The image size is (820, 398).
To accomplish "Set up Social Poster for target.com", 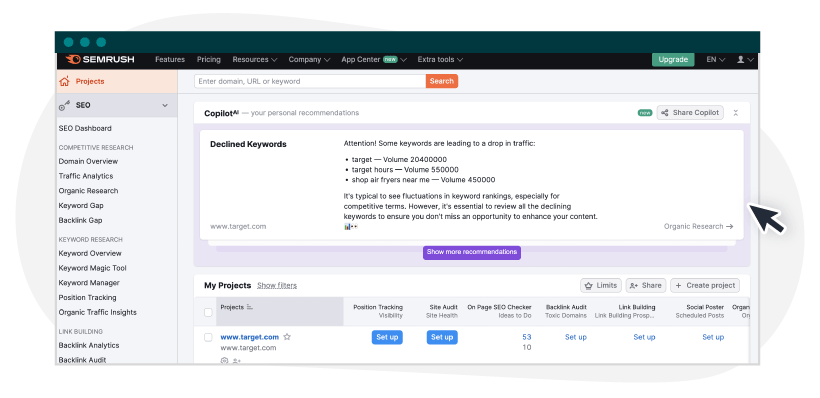I will tap(713, 337).
